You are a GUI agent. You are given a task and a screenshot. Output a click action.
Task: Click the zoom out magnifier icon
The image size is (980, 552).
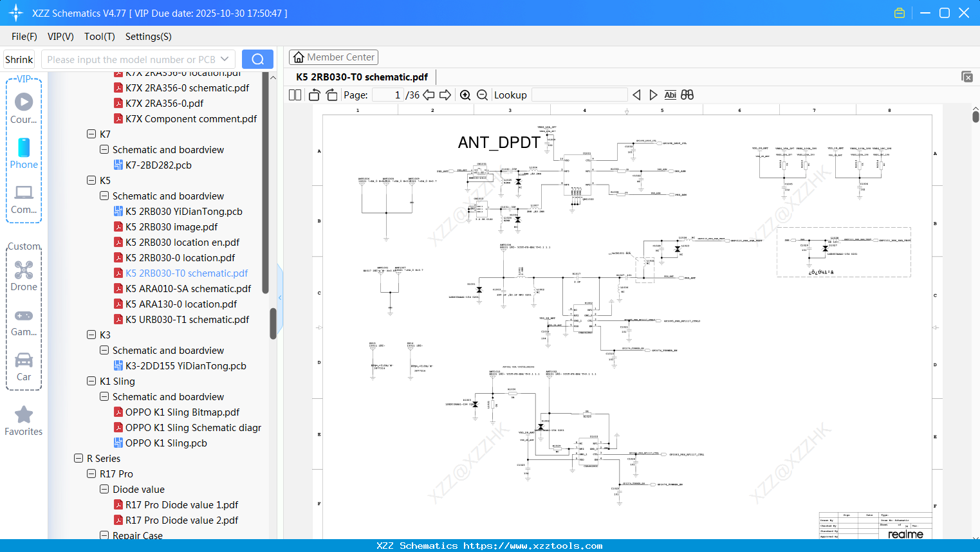pos(482,95)
